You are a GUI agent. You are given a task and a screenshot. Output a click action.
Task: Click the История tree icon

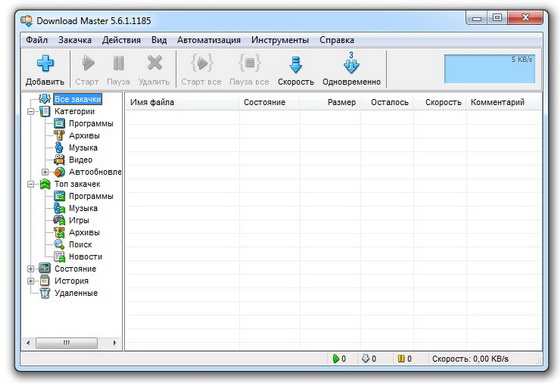coord(45,281)
